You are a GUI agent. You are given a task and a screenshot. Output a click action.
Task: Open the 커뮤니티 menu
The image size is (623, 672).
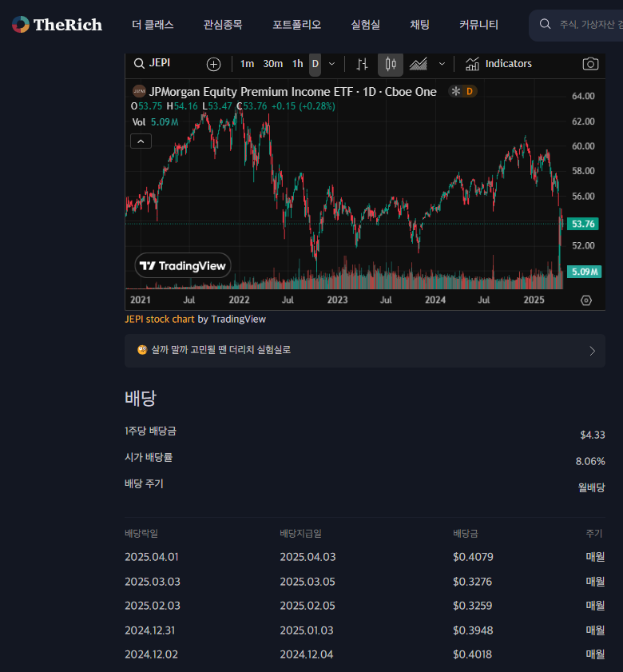click(478, 25)
